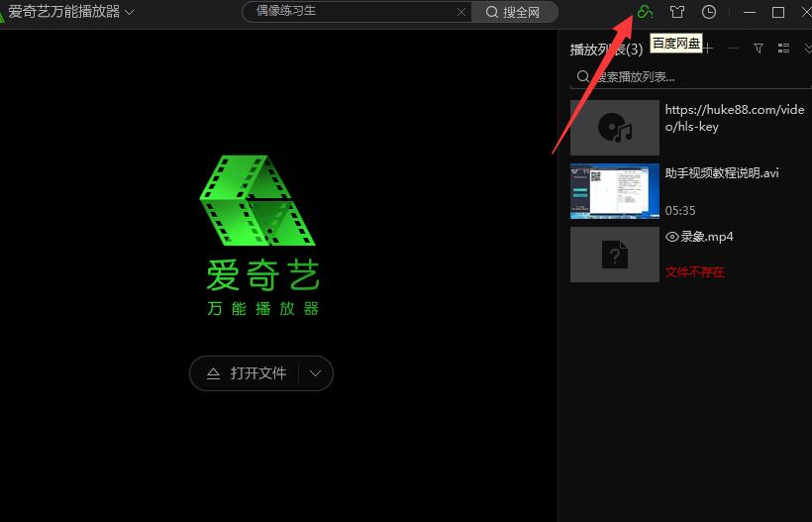Open the Baidu Netdisk cloud icon
The height and width of the screenshot is (522, 812).
click(x=645, y=12)
